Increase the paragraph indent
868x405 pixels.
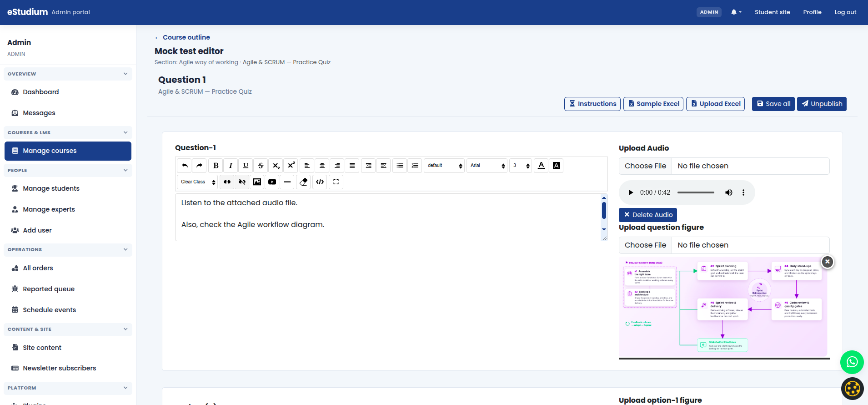tap(368, 166)
